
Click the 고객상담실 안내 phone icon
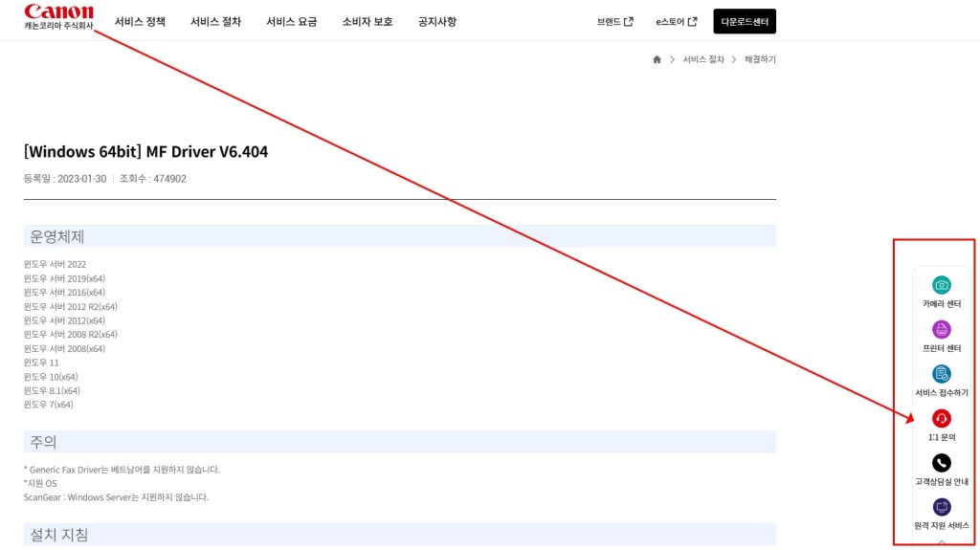click(942, 463)
